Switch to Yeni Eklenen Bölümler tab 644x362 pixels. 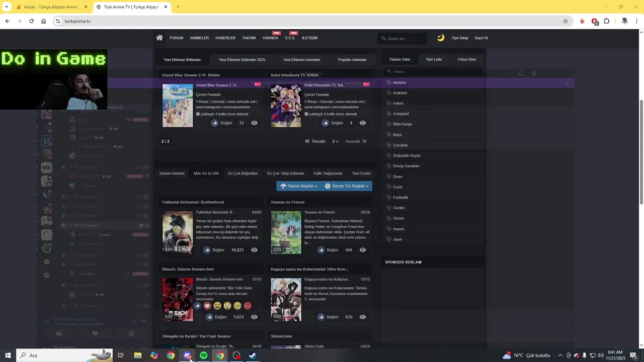point(182,60)
